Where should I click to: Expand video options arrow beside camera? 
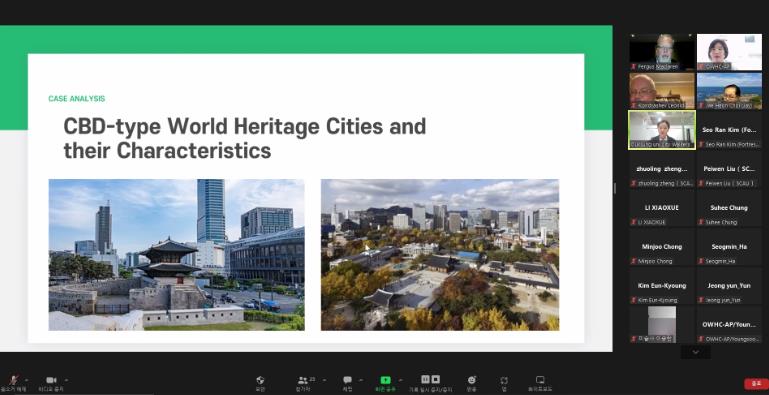coord(66,380)
